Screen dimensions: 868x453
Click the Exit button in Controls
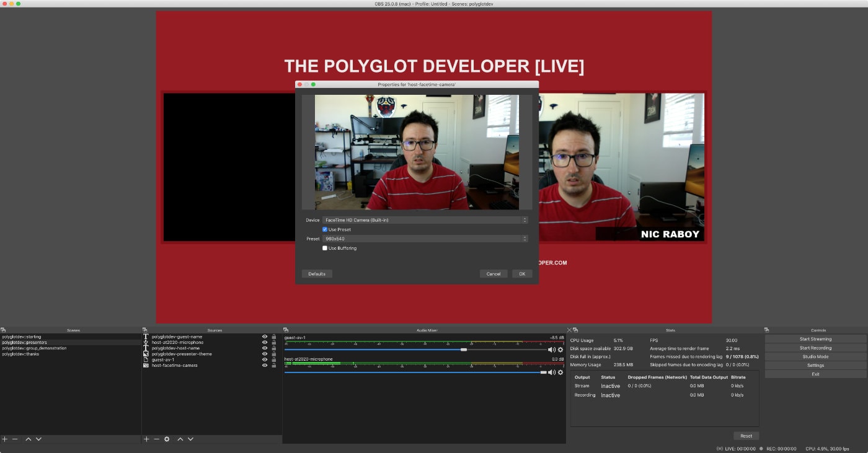(815, 374)
